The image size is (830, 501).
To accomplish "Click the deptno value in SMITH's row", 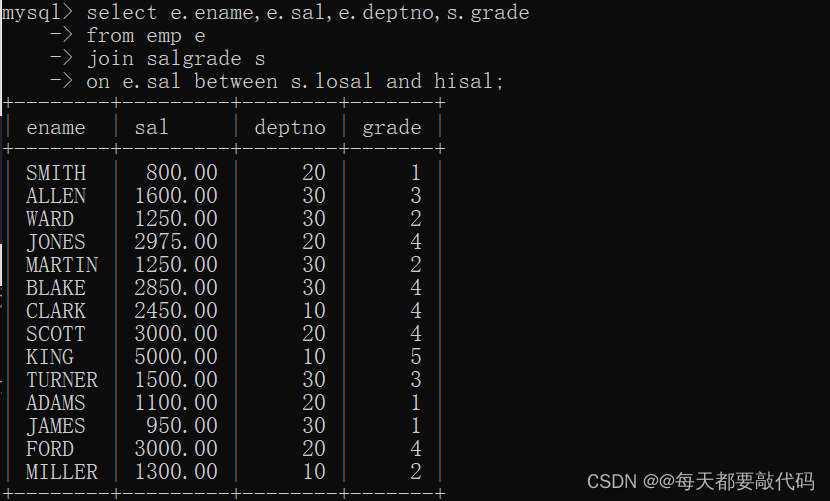I will coord(314,173).
